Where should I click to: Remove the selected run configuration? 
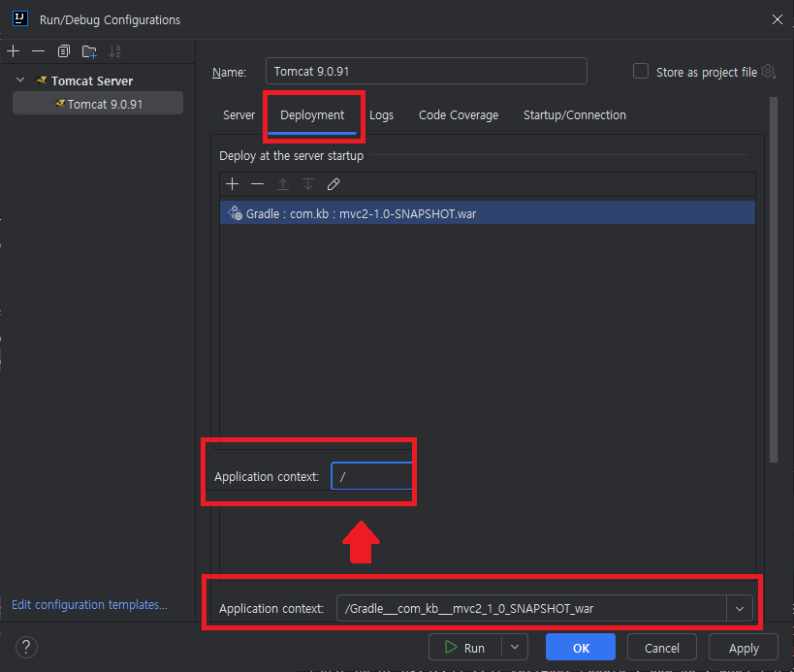tap(38, 51)
